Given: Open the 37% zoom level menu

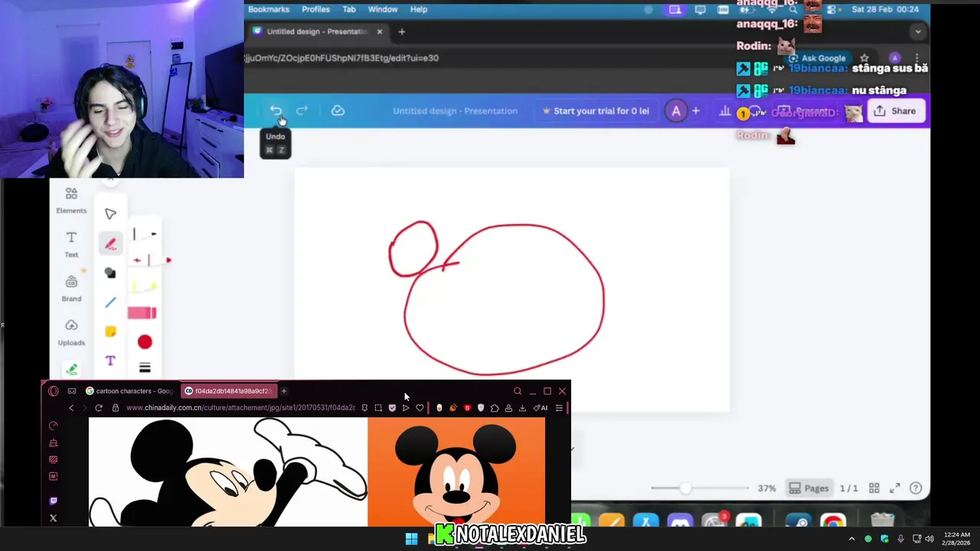Looking at the screenshot, I should pyautogui.click(x=766, y=488).
